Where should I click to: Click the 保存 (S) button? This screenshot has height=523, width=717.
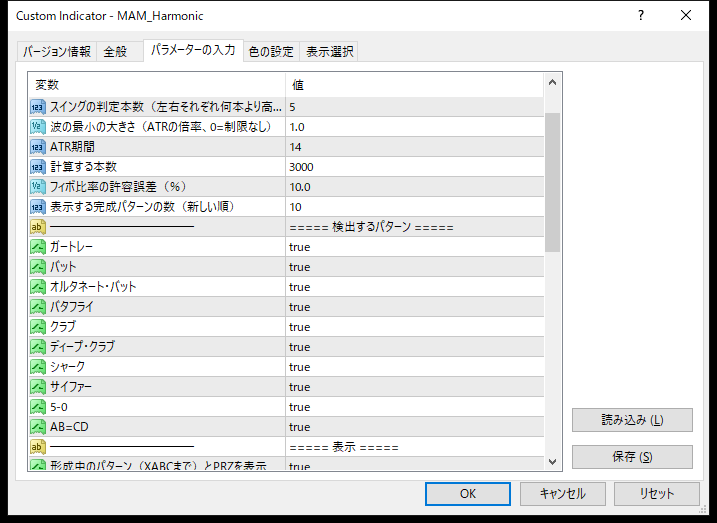click(632, 457)
